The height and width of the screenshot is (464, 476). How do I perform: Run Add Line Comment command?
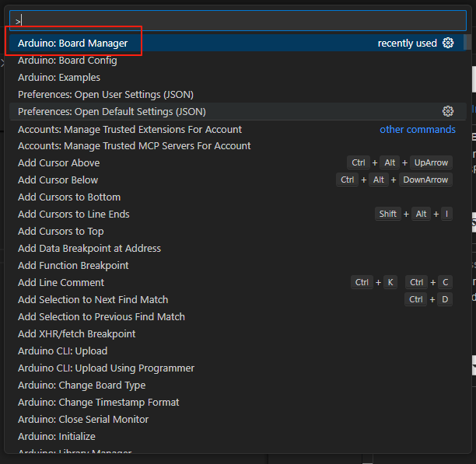click(238, 282)
